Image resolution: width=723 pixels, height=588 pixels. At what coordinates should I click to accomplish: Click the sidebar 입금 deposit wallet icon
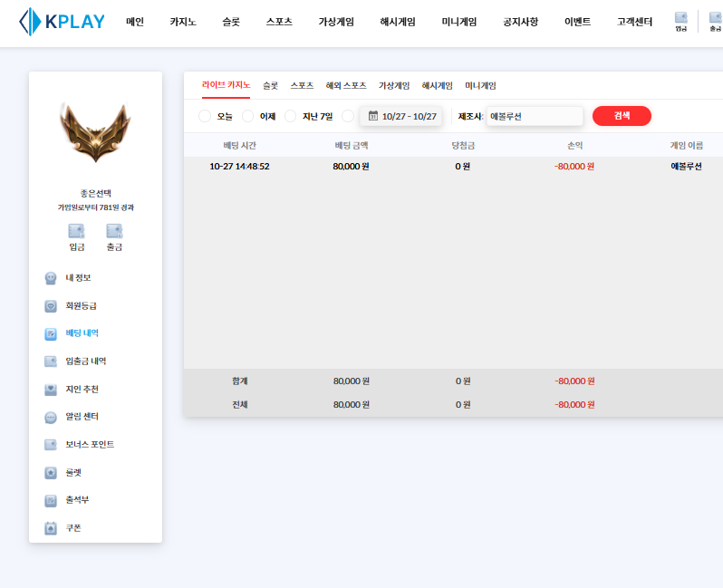[x=77, y=231]
